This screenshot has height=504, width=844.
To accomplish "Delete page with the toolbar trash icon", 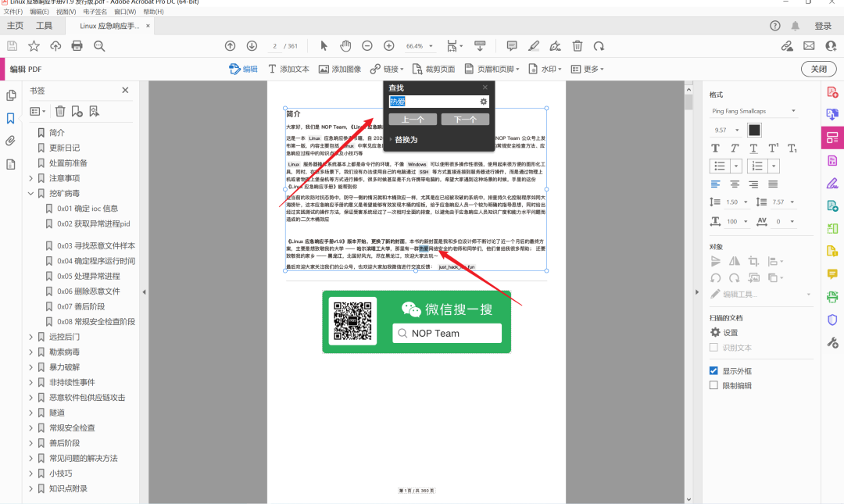I will pyautogui.click(x=577, y=46).
